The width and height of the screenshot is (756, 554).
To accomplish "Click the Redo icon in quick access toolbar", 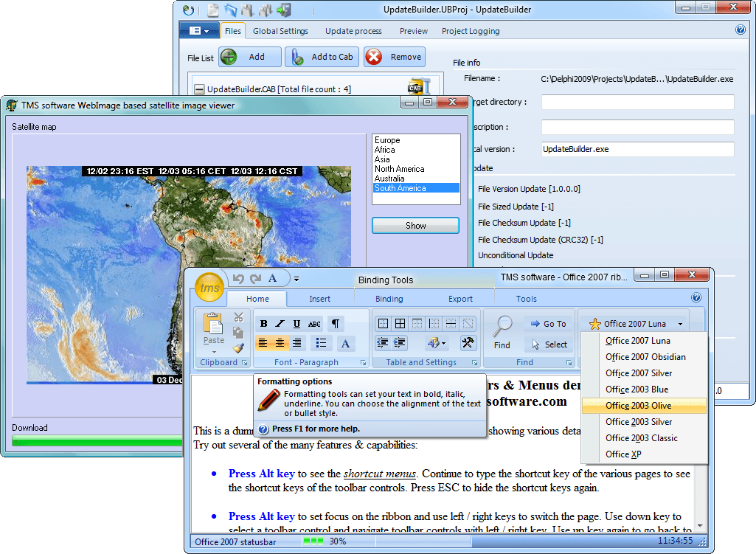I will click(x=255, y=279).
